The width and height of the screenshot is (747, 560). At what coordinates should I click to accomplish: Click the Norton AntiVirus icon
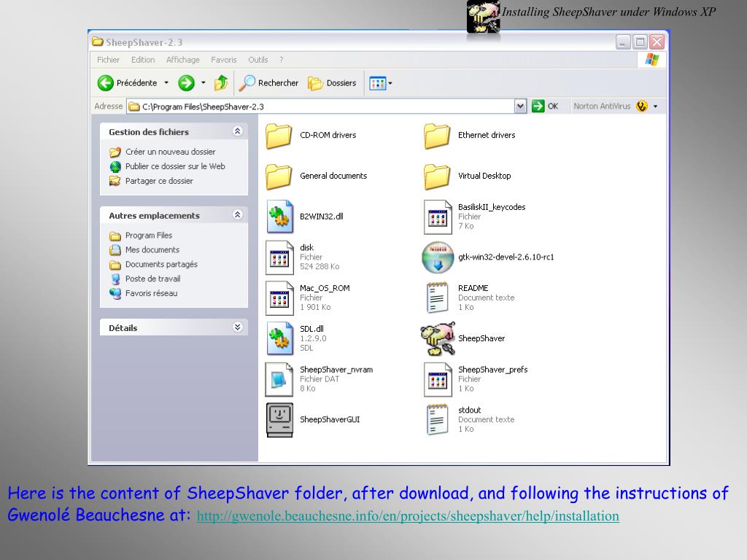pyautogui.click(x=642, y=106)
